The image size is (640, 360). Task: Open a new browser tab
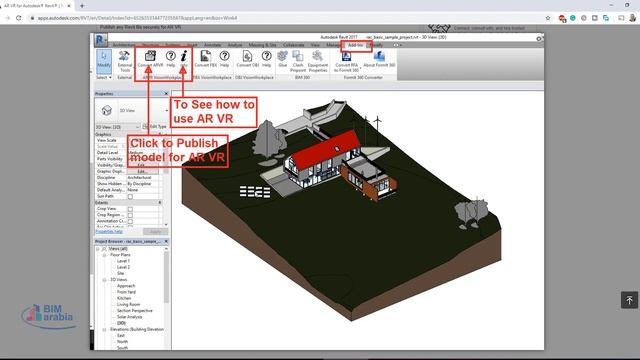point(82,6)
